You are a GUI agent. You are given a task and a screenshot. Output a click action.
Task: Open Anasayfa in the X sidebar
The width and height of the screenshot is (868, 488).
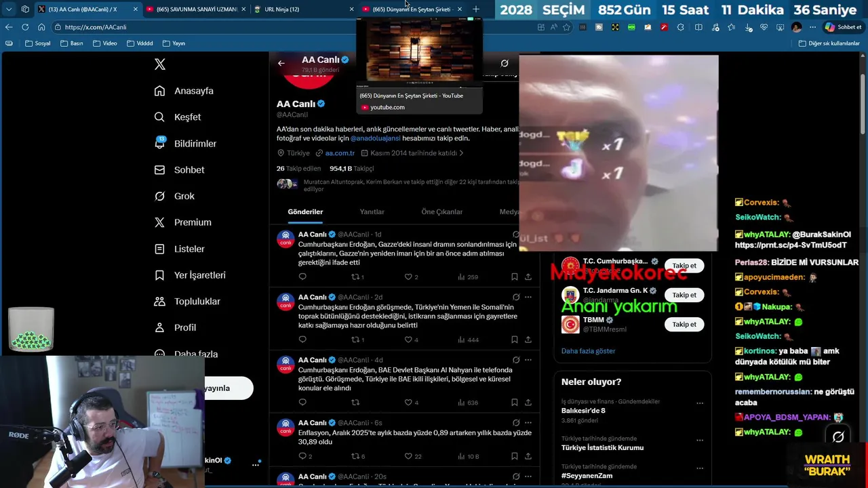click(184, 91)
